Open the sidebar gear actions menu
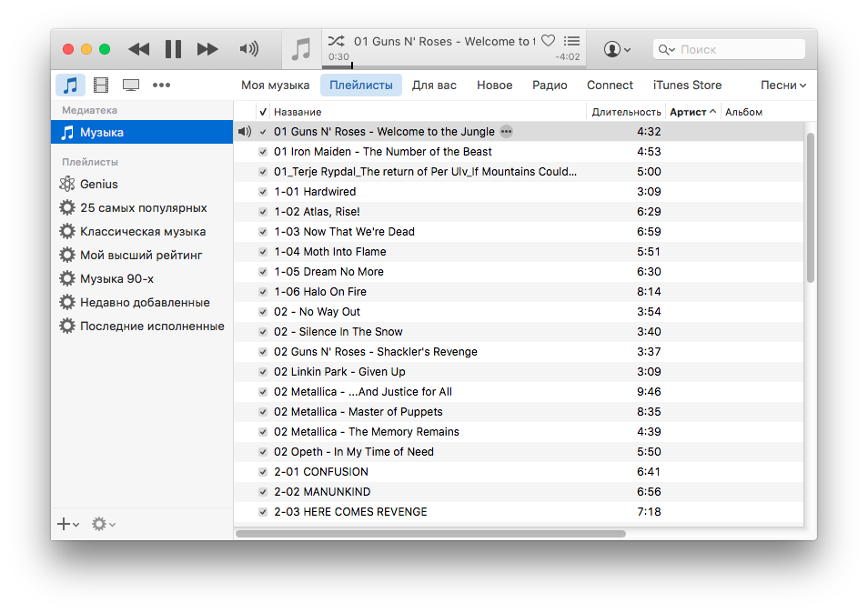This screenshot has width=868, height=613. (103, 524)
